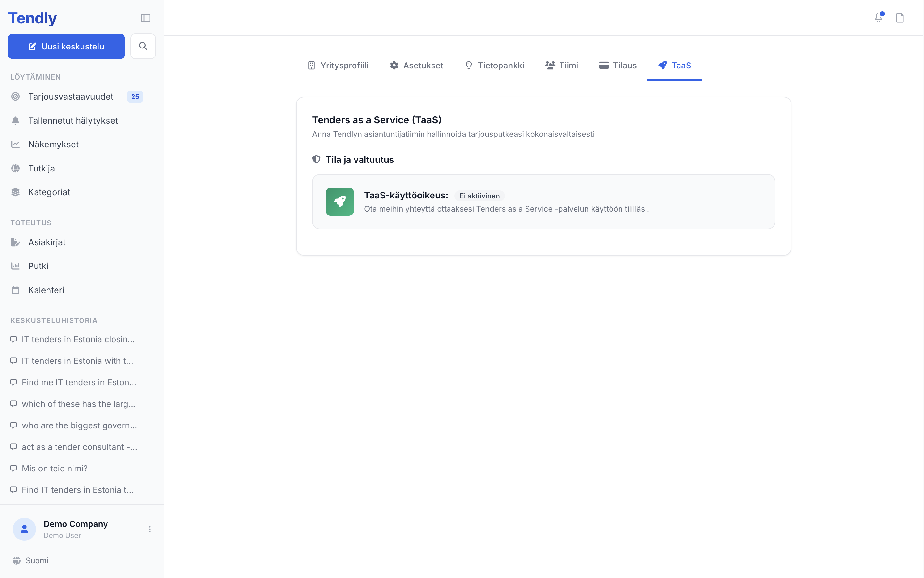
Task: Click the 25 badge on Tarjousvastaavuudet
Action: click(x=135, y=97)
